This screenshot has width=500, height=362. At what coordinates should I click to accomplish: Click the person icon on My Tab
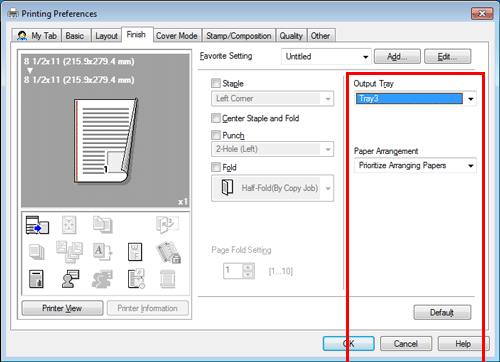coord(22,36)
